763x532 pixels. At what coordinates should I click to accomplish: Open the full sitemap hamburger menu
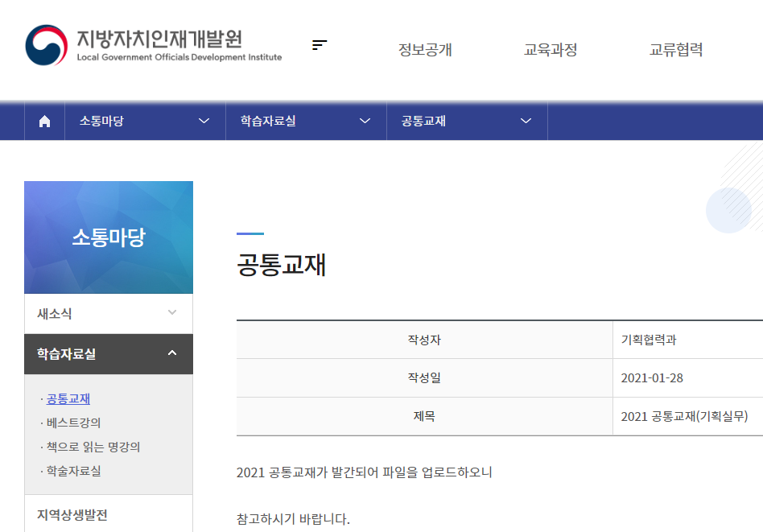click(x=320, y=45)
